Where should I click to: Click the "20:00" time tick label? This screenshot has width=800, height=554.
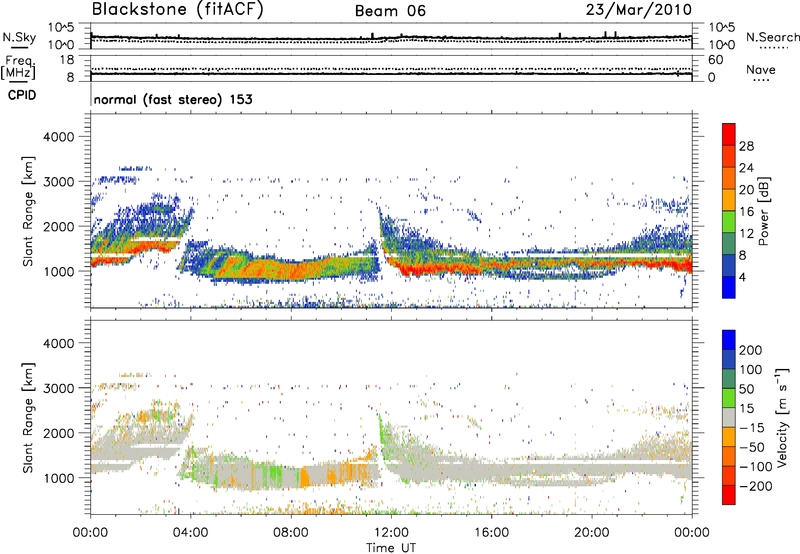[591, 533]
